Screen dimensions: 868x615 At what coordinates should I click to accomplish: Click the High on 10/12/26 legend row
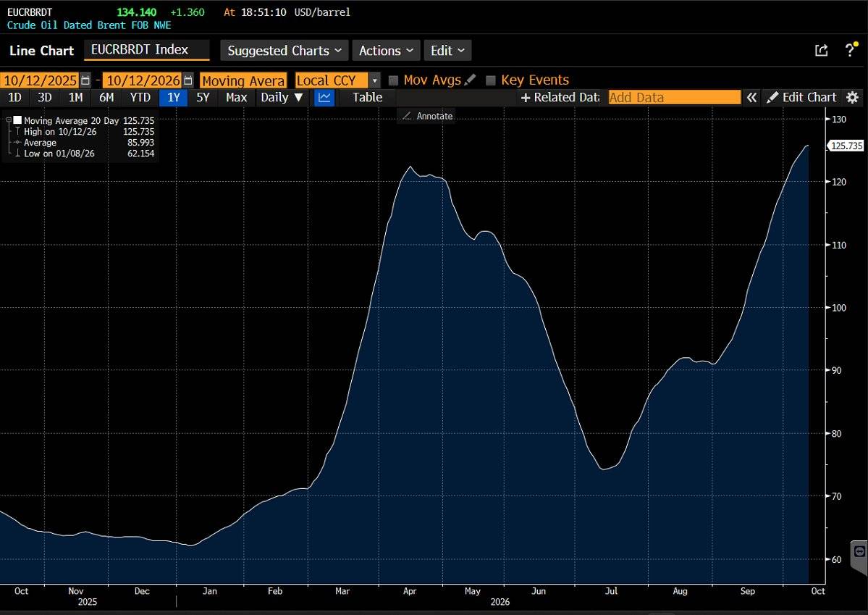click(x=84, y=131)
